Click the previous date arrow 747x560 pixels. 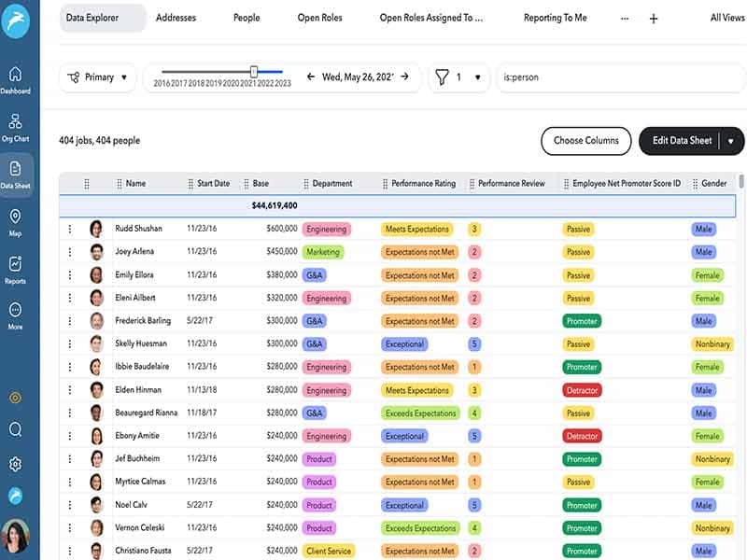click(x=311, y=77)
